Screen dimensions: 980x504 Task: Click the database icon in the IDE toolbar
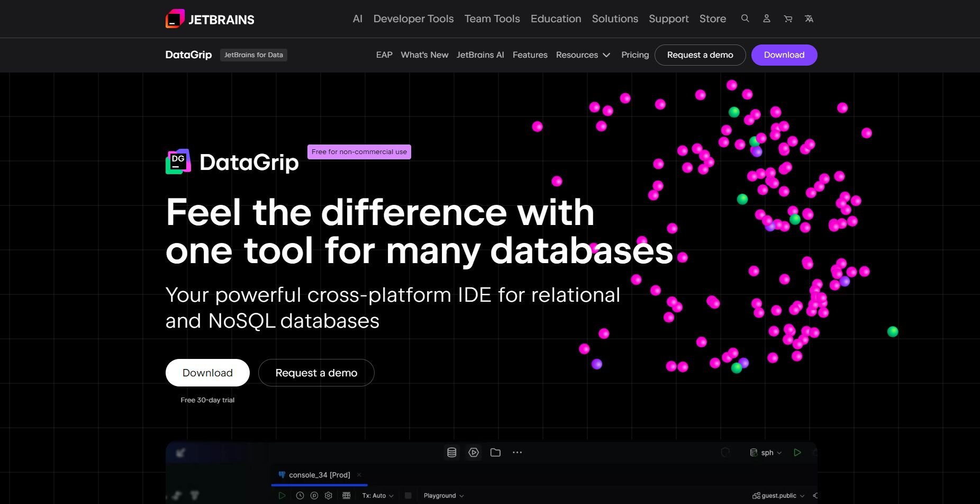pyautogui.click(x=451, y=452)
